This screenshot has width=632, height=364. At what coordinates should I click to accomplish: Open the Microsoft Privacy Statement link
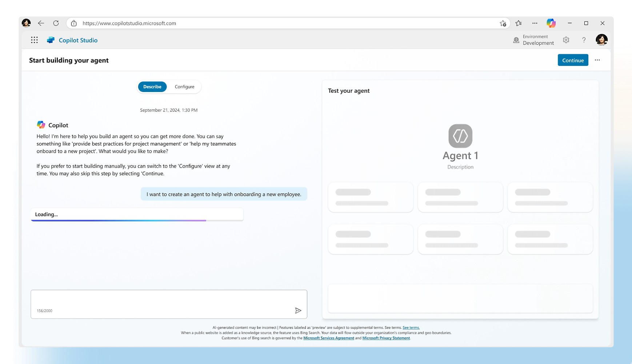point(386,338)
